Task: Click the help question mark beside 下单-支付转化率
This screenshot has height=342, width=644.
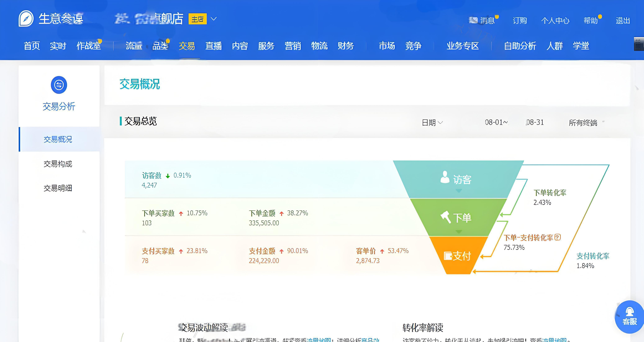Action: pyautogui.click(x=558, y=237)
